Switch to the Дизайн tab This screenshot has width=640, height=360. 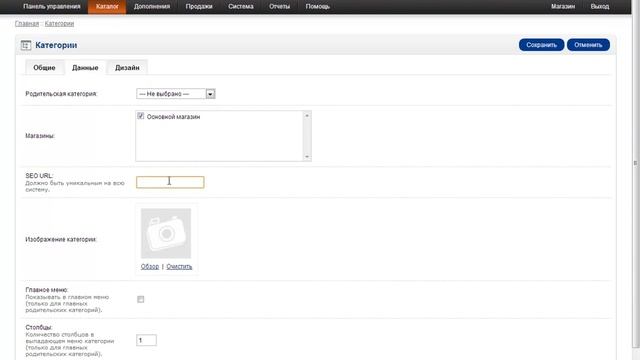pos(127,68)
